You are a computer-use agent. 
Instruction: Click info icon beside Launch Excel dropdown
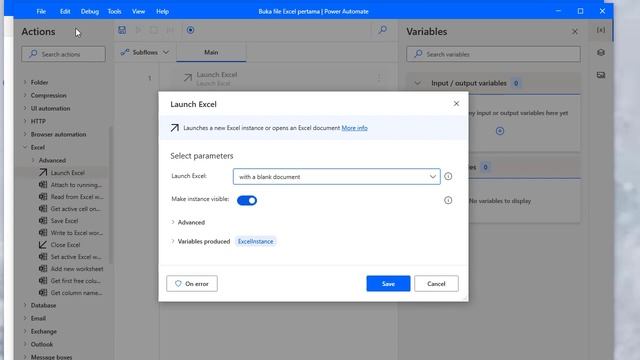click(x=448, y=176)
